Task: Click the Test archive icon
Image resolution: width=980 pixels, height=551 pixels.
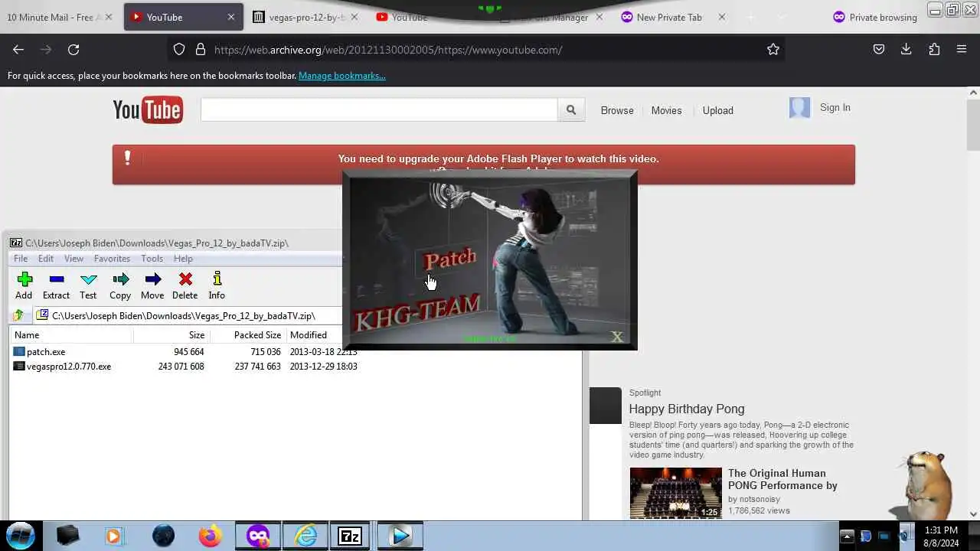Action: pyautogui.click(x=88, y=285)
